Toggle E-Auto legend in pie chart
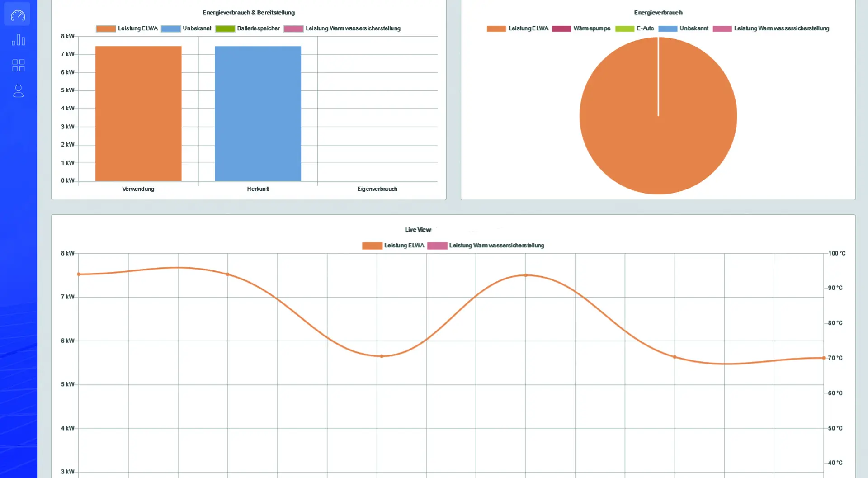This screenshot has height=478, width=868. [x=634, y=28]
